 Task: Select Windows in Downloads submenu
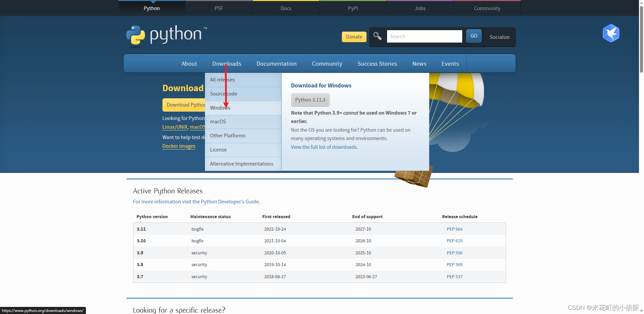[243, 108]
